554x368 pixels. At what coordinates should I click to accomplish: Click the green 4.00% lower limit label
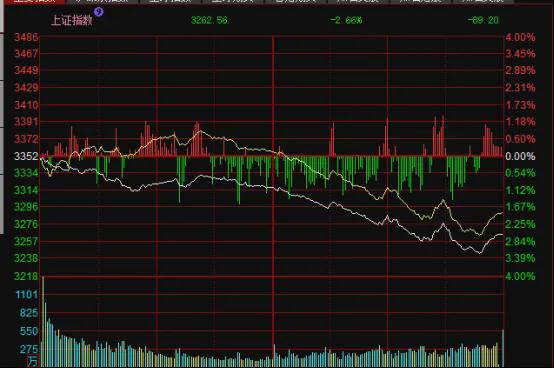[x=520, y=276]
